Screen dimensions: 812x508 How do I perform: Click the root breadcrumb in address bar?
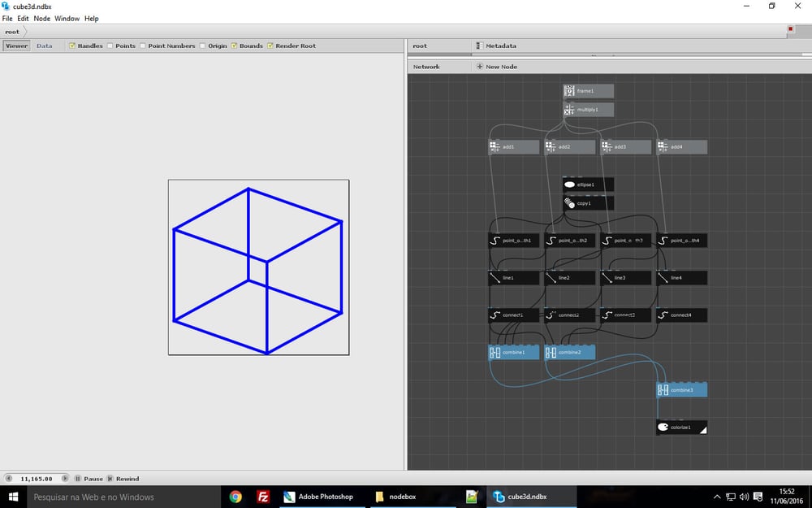12,32
